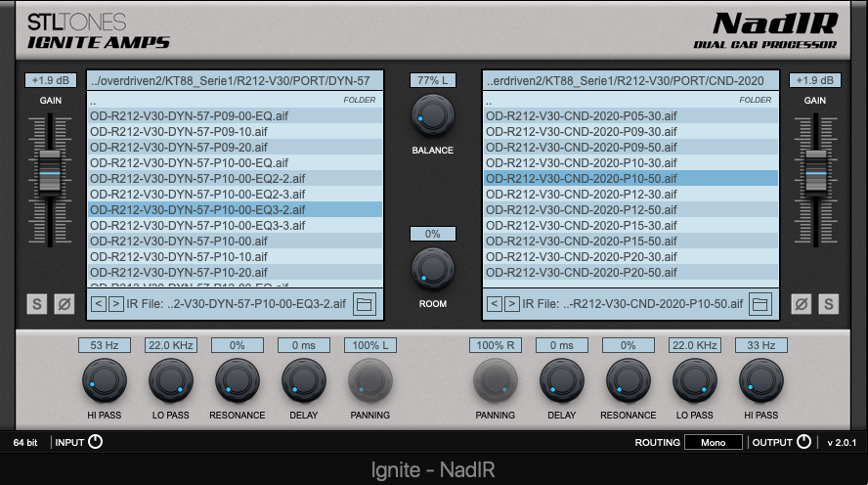Click the 33 Hz hi pass value field
The image size is (868, 485).
tap(760, 345)
